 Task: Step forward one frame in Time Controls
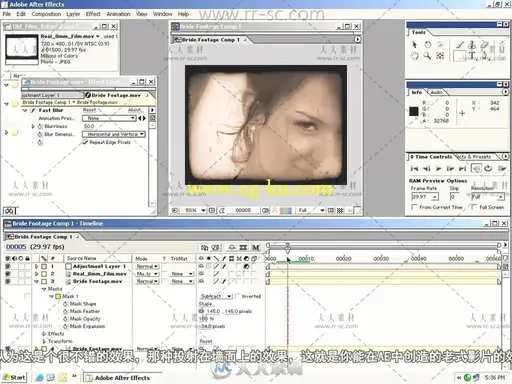coord(450,169)
